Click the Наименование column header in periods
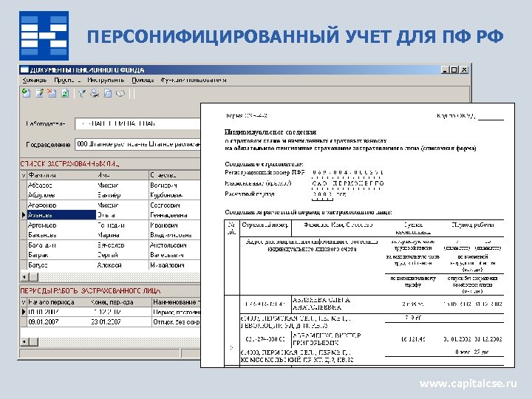The width and height of the screenshot is (532, 399). coord(176,302)
